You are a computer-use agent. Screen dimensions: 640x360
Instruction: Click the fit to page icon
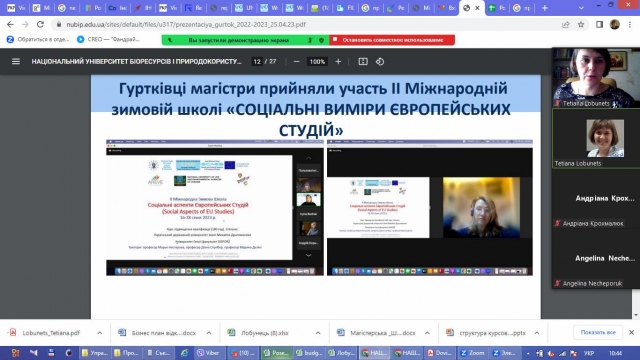coord(363,62)
